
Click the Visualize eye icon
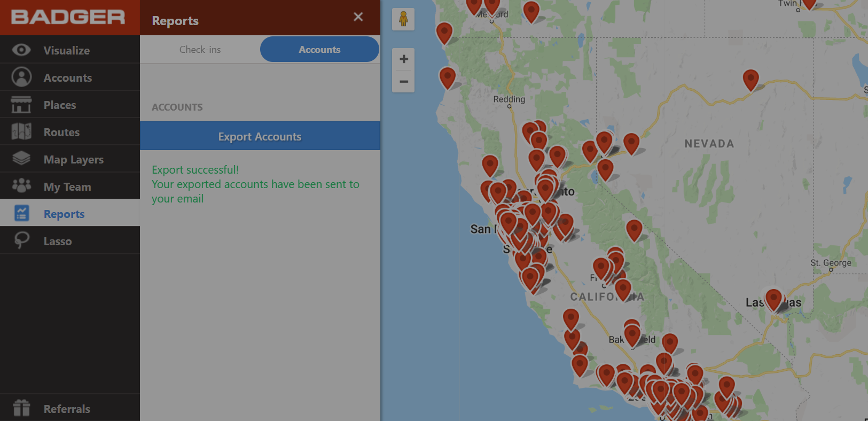(x=21, y=50)
